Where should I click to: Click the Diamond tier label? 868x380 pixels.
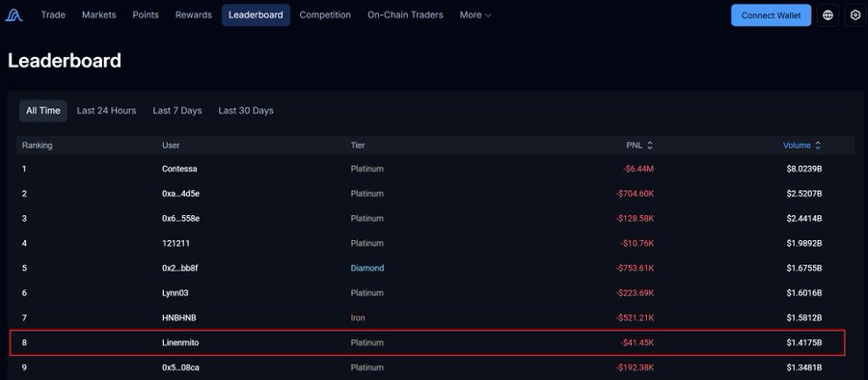tap(367, 268)
